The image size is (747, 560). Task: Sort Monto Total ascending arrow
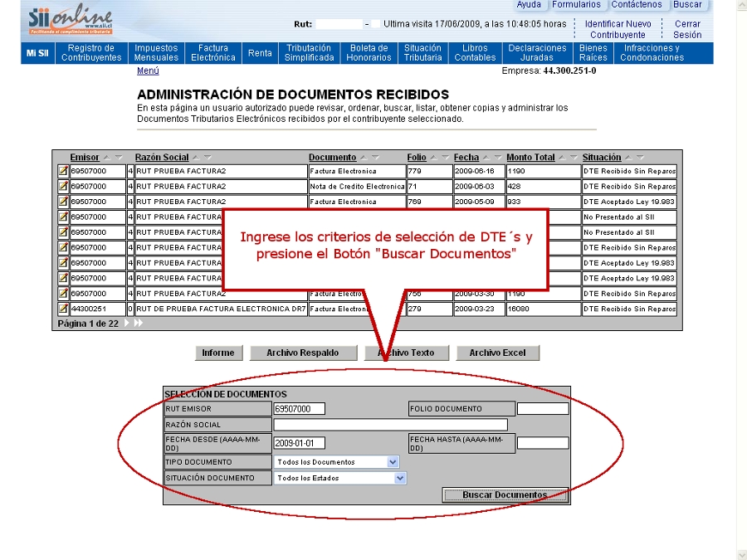click(562, 157)
